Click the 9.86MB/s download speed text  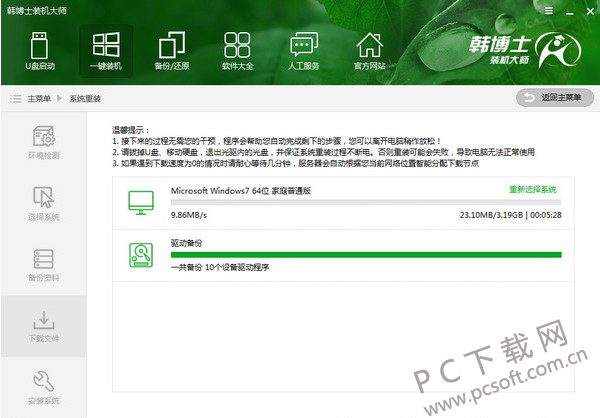189,215
